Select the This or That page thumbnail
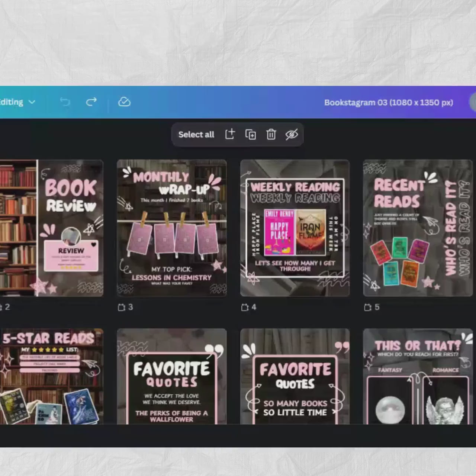The height and width of the screenshot is (476, 476). pyautogui.click(x=418, y=376)
